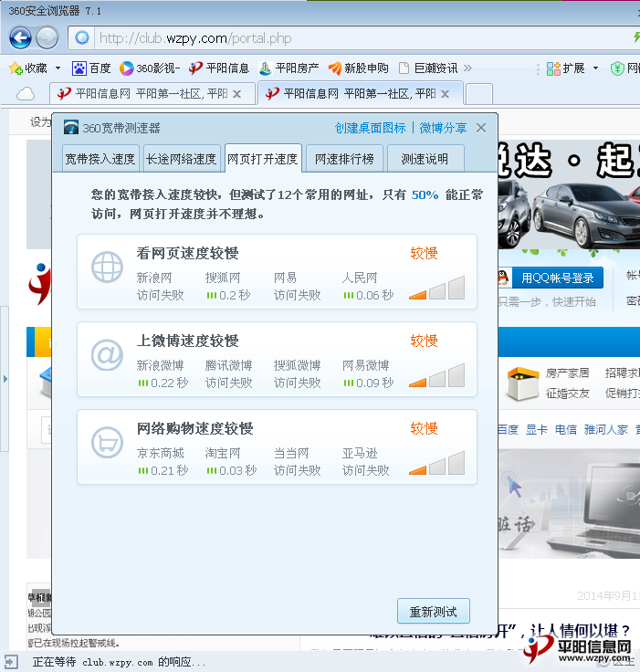This screenshot has height=672, width=640.
Task: Click the browser back arrow button
Action: [20, 37]
